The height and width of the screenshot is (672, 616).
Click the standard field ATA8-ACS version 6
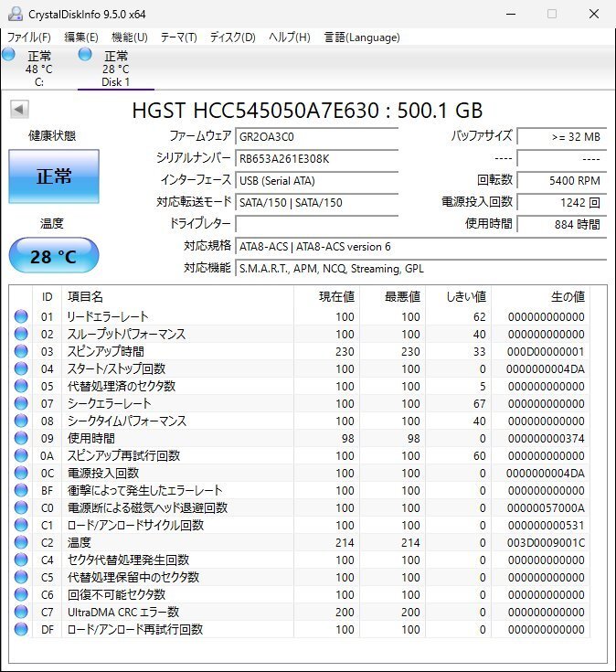point(421,247)
